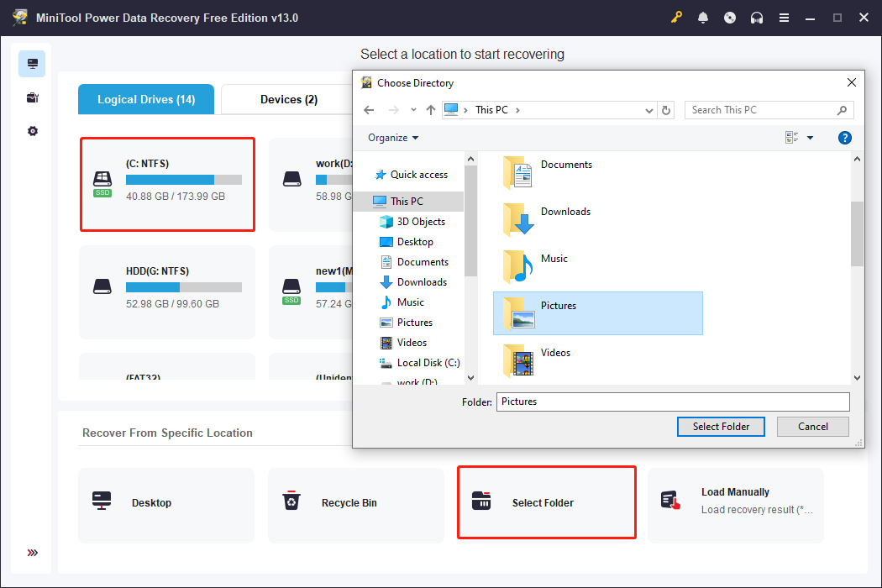The width and height of the screenshot is (882, 588).
Task: Select Downloads in navigation tree
Action: (415, 282)
